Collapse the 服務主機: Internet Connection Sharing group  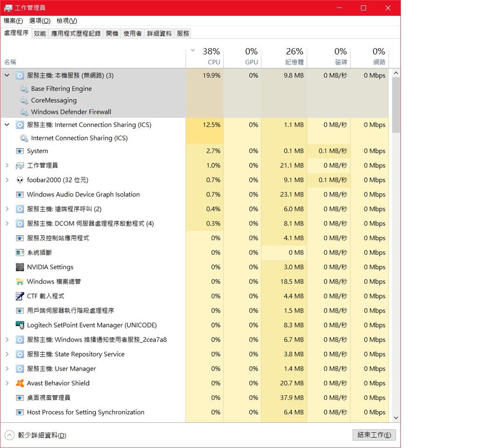point(7,125)
